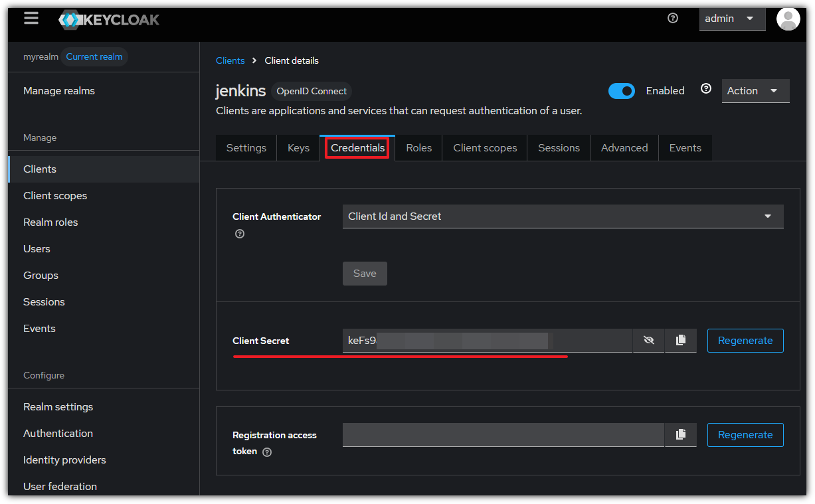Viewport: 815px width, 504px height.
Task: Open Authentication page
Action: click(x=104, y=434)
